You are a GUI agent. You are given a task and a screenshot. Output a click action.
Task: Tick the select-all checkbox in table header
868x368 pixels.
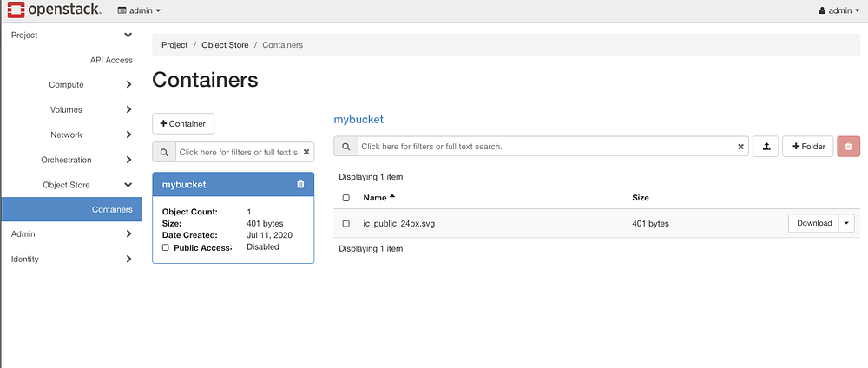point(345,198)
